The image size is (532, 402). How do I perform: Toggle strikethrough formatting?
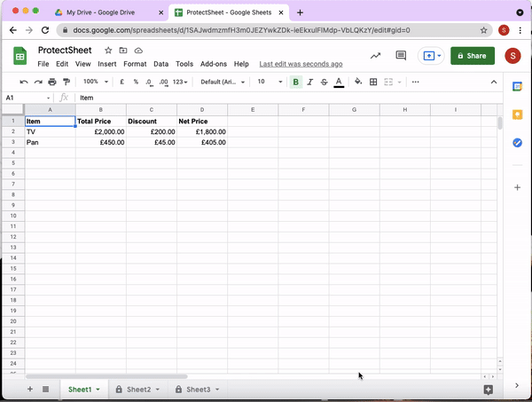324,82
